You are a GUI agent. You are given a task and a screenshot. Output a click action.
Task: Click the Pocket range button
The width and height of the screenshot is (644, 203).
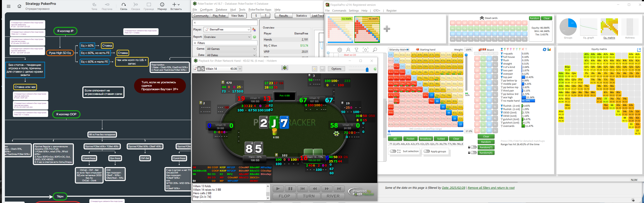click(410, 139)
